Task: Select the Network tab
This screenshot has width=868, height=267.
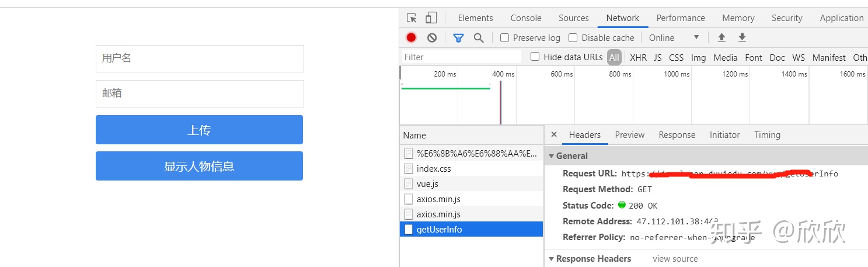Action: click(623, 18)
